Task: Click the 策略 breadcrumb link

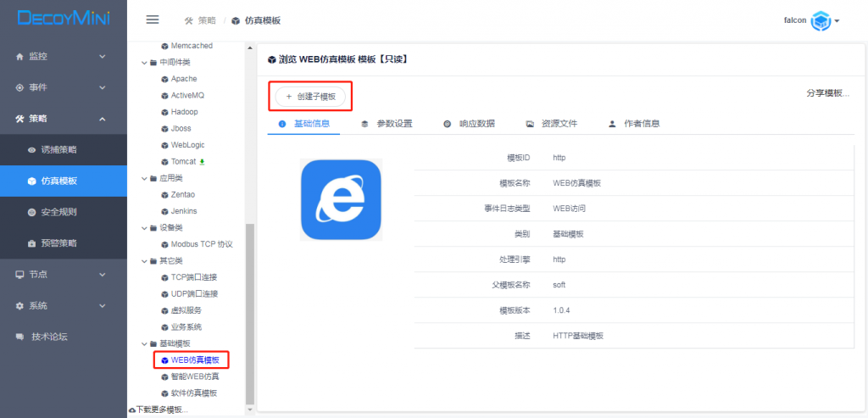Action: (207, 20)
